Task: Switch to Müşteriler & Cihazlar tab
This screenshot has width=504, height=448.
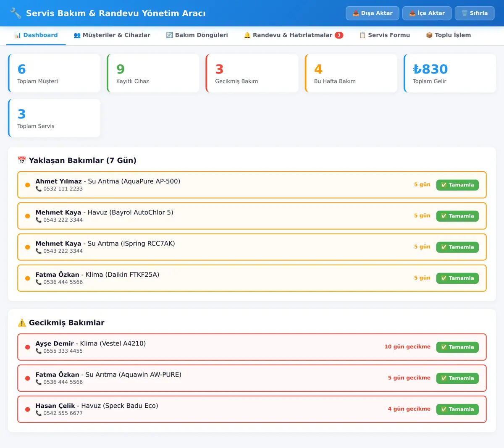Action: pos(112,35)
